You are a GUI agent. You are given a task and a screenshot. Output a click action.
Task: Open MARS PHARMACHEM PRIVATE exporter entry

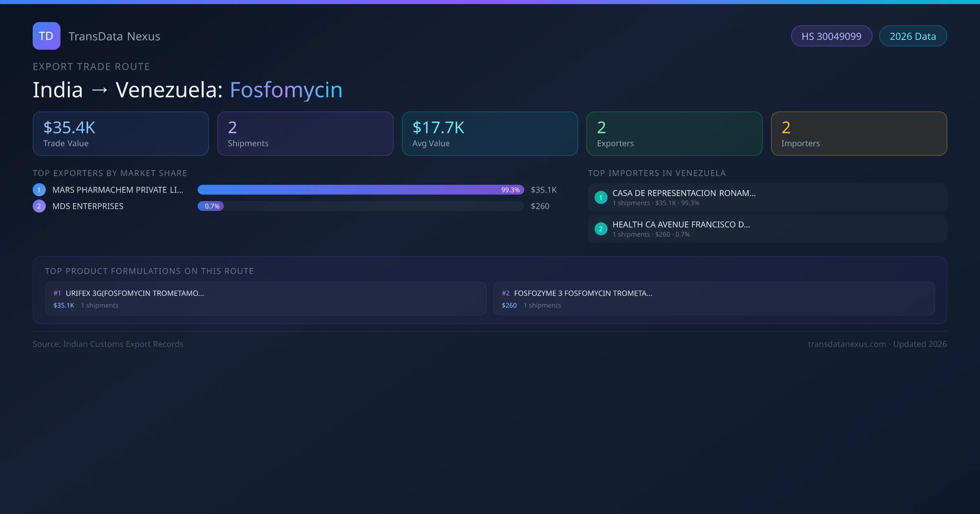coord(118,190)
